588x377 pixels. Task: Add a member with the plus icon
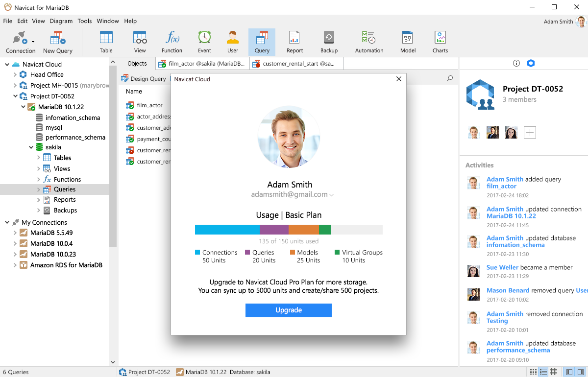(x=530, y=132)
